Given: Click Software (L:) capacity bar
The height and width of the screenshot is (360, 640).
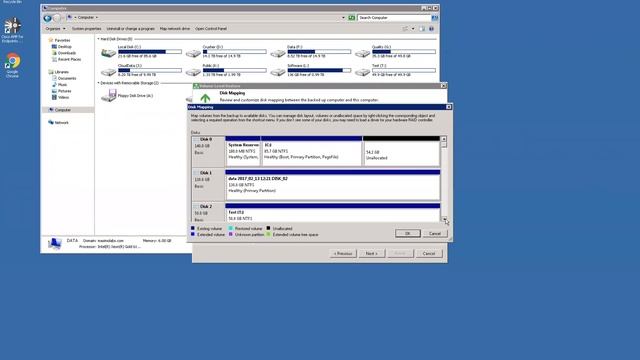Looking at the screenshot, I should pos(319,70).
